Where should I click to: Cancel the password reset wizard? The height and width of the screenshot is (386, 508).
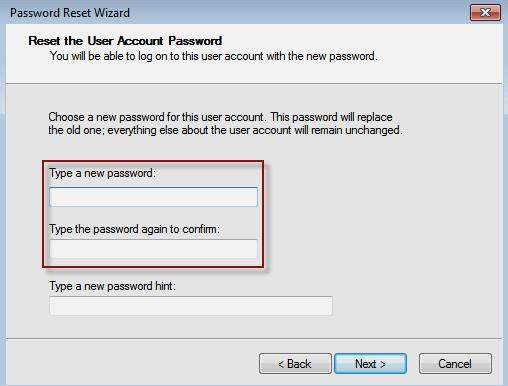pos(455,364)
